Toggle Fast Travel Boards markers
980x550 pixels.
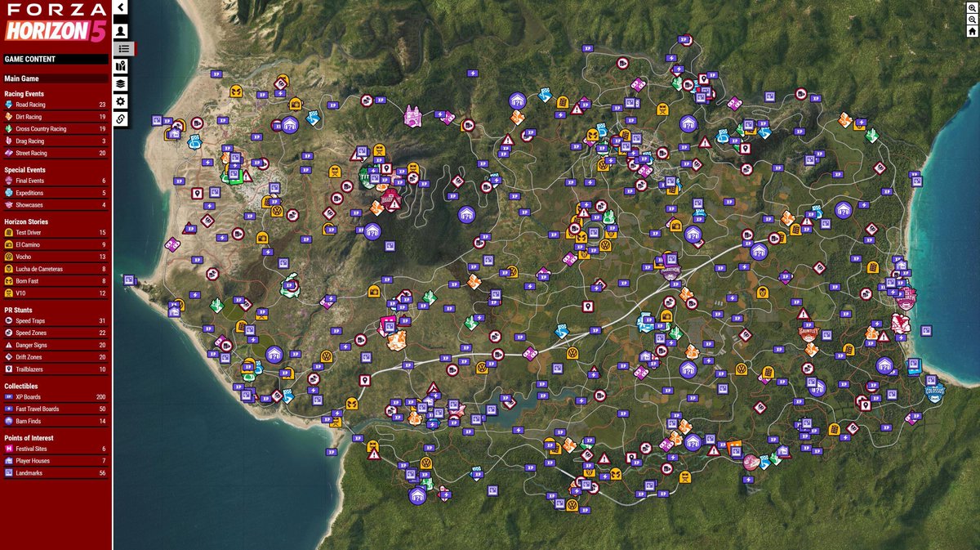click(56, 409)
